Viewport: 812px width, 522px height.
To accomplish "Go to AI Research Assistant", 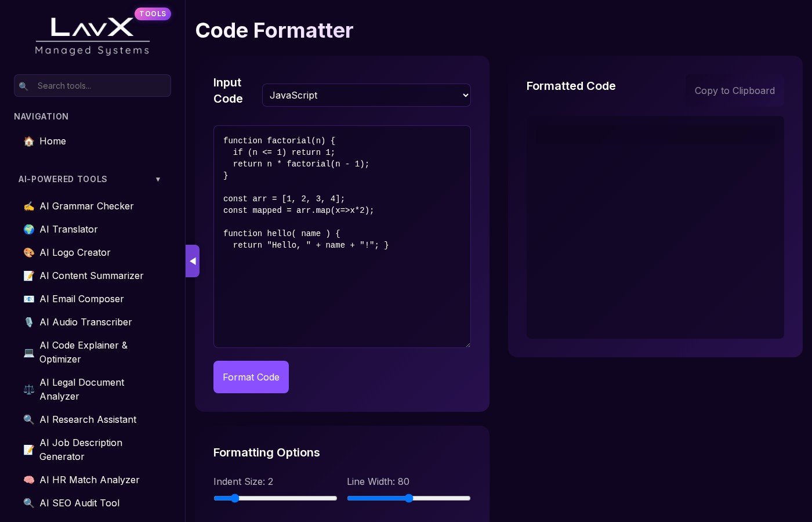I will (88, 420).
